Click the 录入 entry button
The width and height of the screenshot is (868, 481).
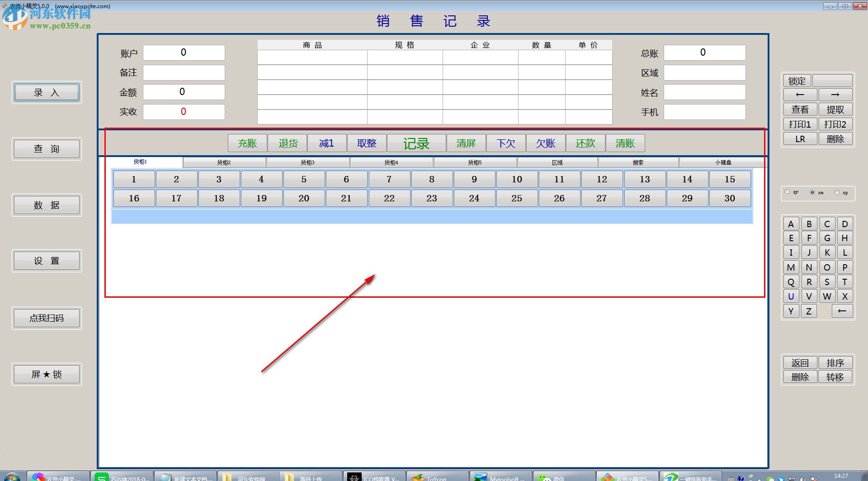tap(47, 93)
